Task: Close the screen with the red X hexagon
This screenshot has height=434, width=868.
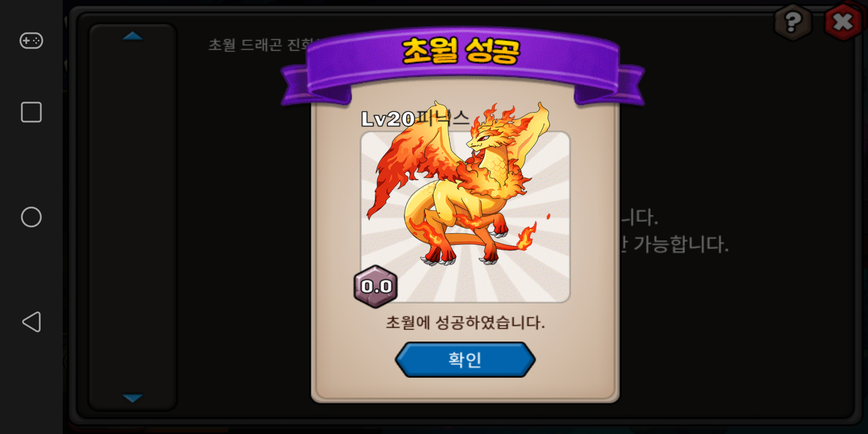Action: pos(843,22)
